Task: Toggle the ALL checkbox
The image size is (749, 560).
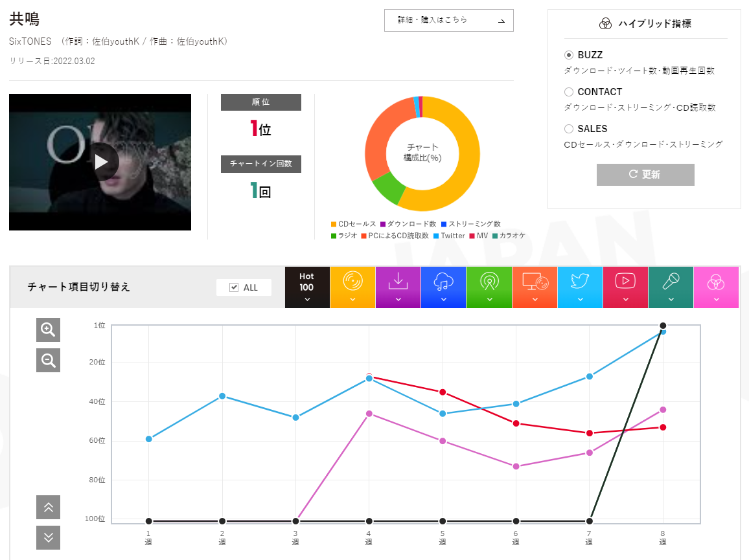Action: (x=234, y=287)
